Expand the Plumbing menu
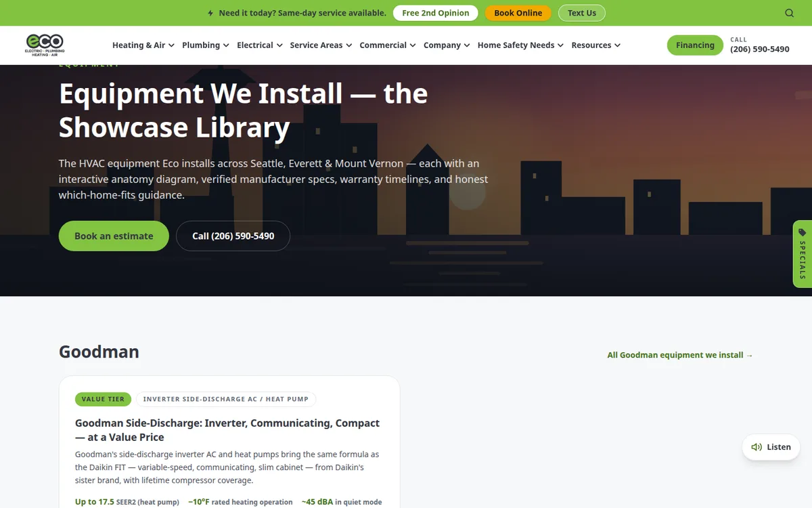 coord(206,45)
